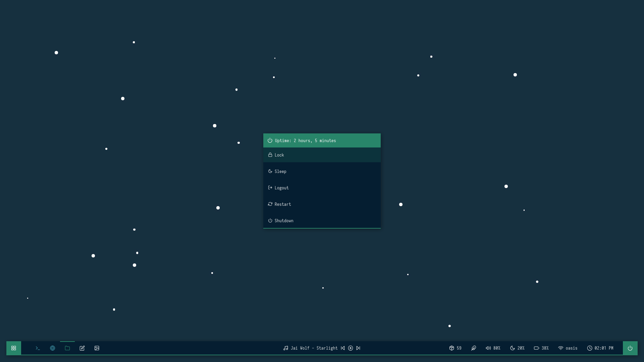Click the feather icon in the status bar
The width and height of the screenshot is (644, 362).
tap(474, 348)
